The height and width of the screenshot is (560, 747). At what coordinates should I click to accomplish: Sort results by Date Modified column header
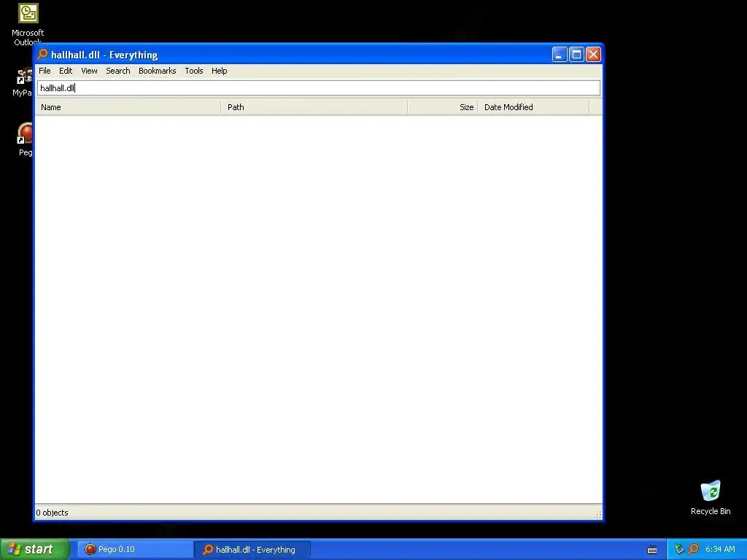pos(533,107)
